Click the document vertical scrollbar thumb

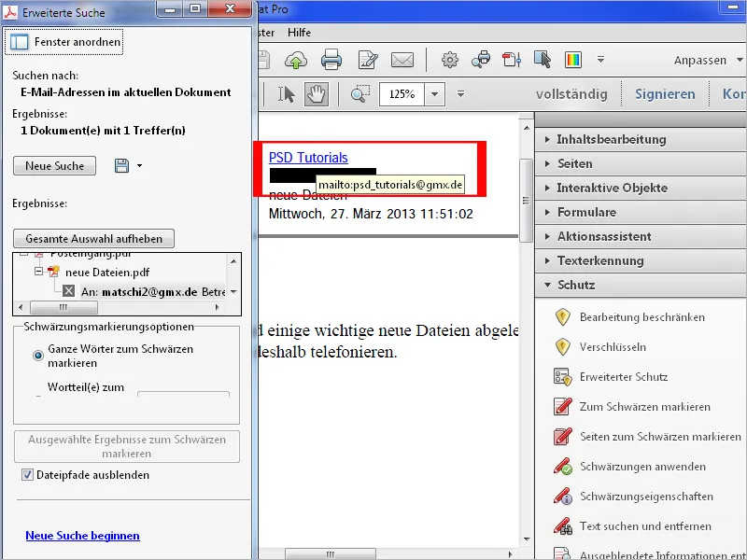[x=526, y=201]
